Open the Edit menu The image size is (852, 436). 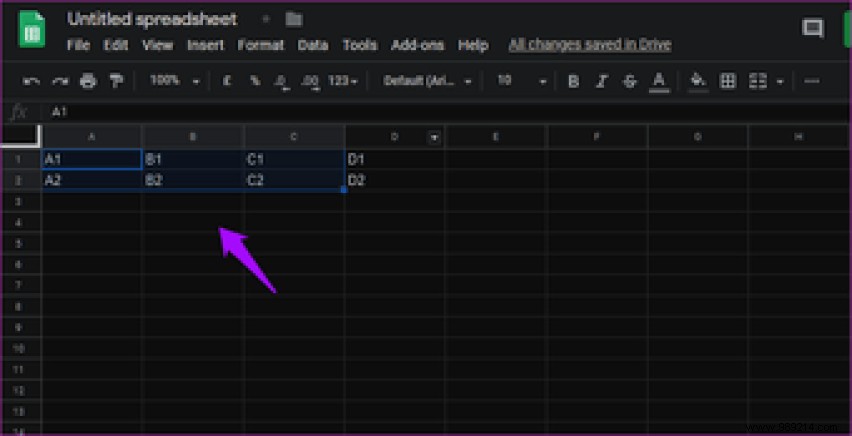[116, 45]
